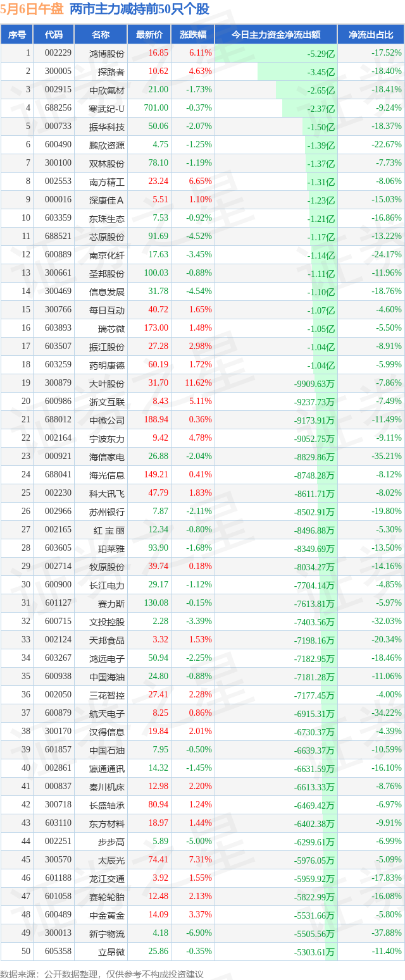This screenshot has width=405, height=980.
Task: Click stock name 三花智控
Action: click(x=107, y=695)
